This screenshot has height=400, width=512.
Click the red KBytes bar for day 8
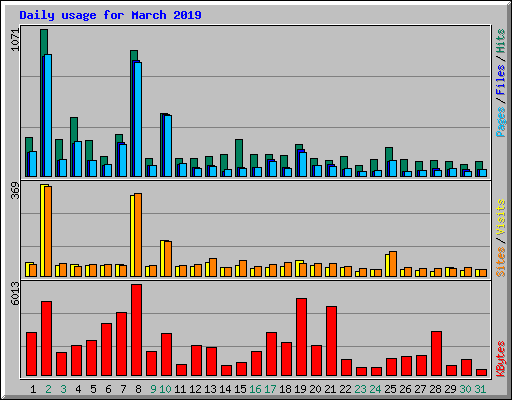(136, 330)
